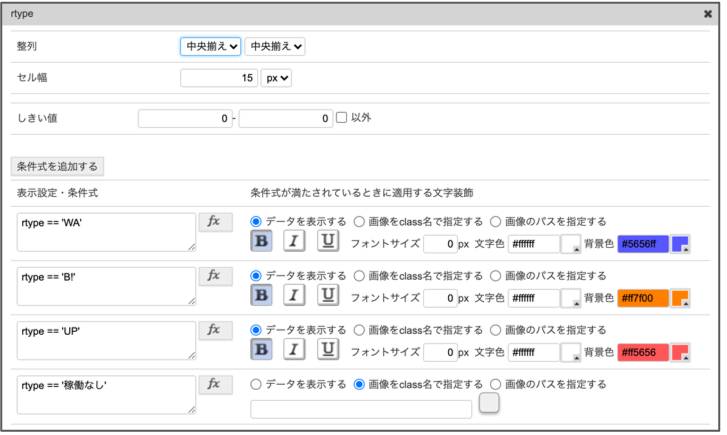Select データを表示する for '稼働なし' row
727x435 pixels.
[256, 384]
